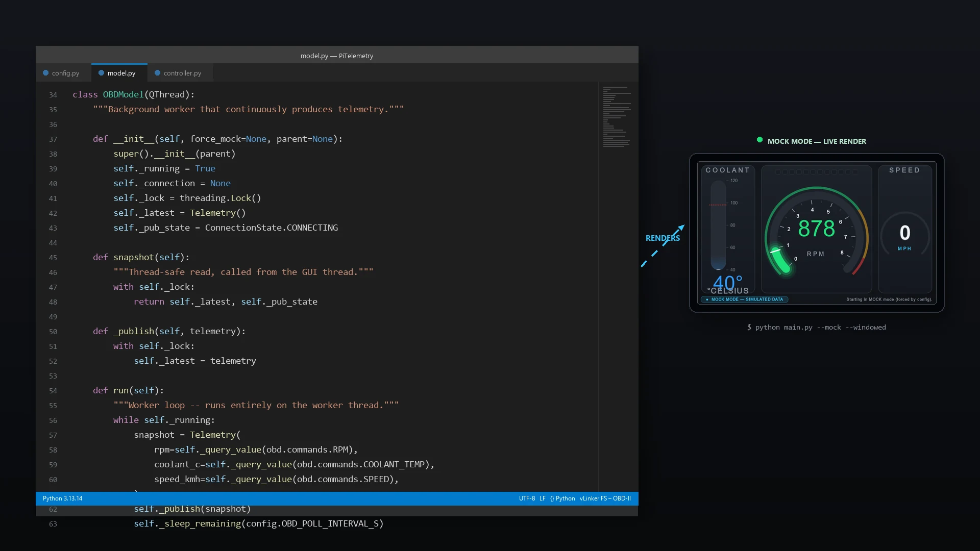
Task: Click the blue dot icon on model.py tab
Action: point(102,73)
